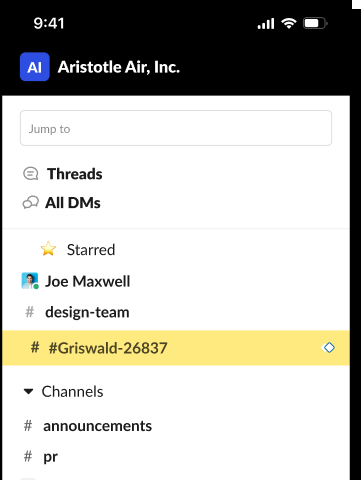This screenshot has height=480, width=362.
Task: Click the Starred section header
Action: (x=91, y=250)
